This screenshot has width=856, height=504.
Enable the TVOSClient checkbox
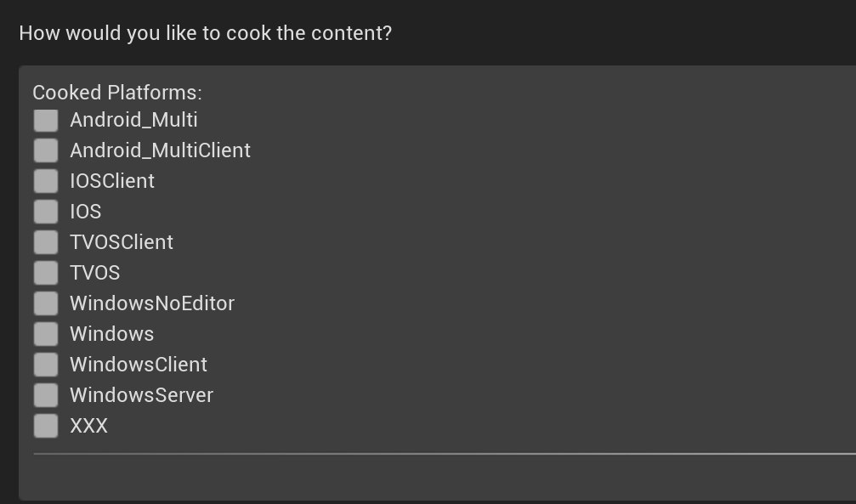coord(46,242)
